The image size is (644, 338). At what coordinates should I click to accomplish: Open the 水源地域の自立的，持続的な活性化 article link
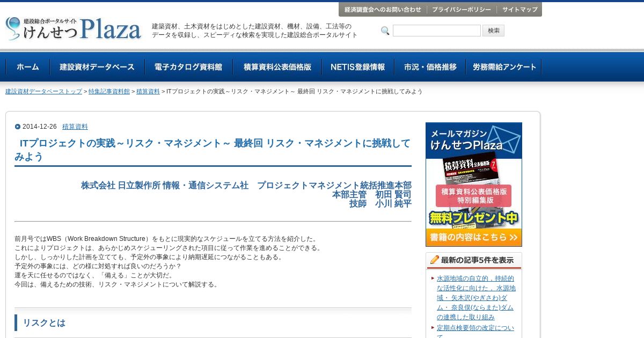point(475,298)
